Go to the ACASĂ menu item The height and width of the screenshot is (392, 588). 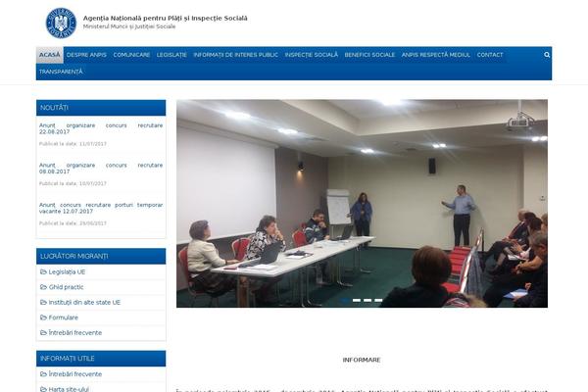[50, 55]
